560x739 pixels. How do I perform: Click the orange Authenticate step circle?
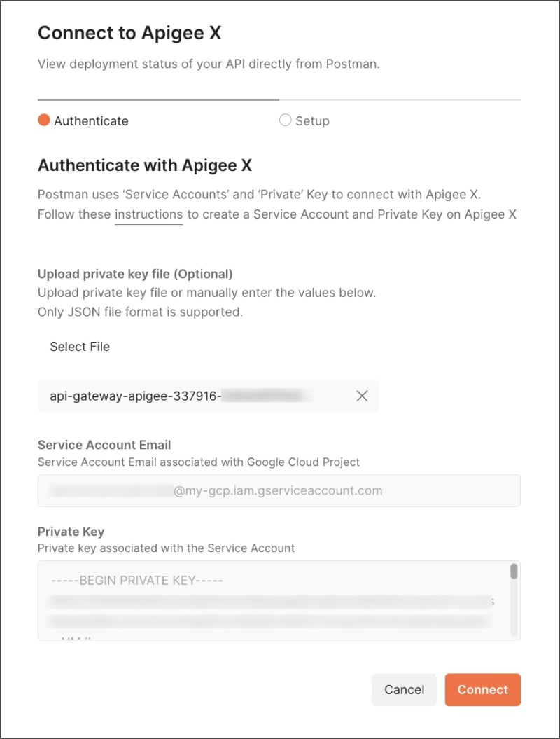[x=44, y=120]
